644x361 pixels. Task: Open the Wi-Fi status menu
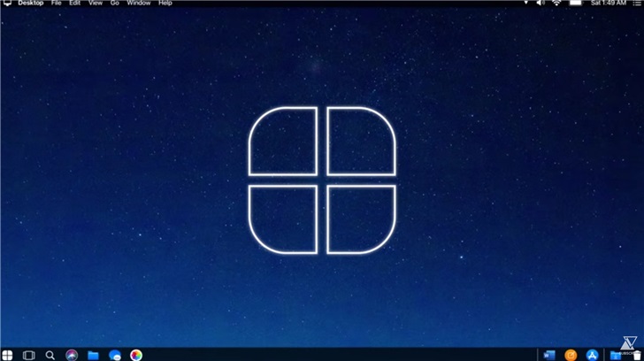[x=556, y=3]
